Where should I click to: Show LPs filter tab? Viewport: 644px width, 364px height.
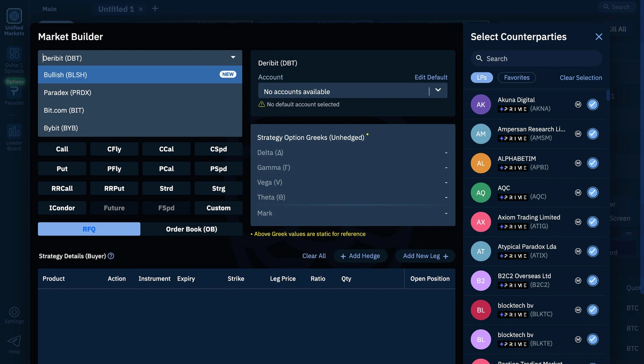pyautogui.click(x=482, y=78)
